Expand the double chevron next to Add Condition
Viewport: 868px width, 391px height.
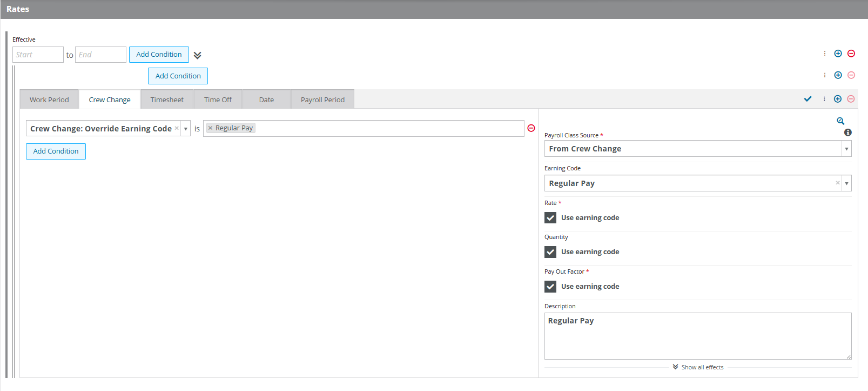point(198,55)
